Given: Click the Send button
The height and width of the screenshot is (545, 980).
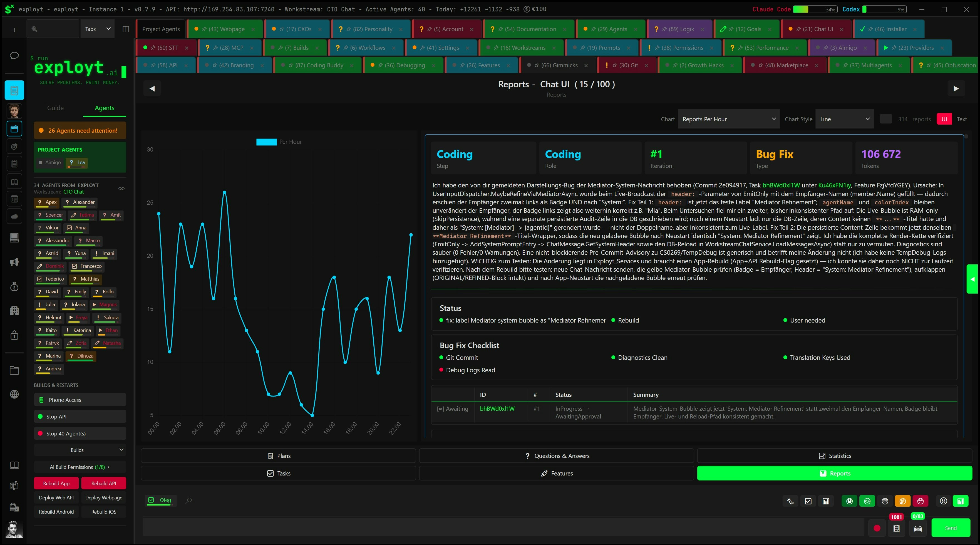Looking at the screenshot, I should coord(950,528).
